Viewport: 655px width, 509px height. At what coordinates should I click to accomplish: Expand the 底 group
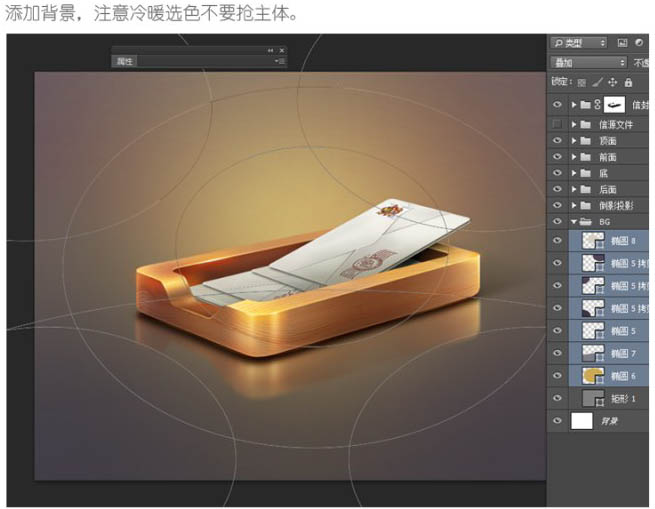[x=574, y=173]
